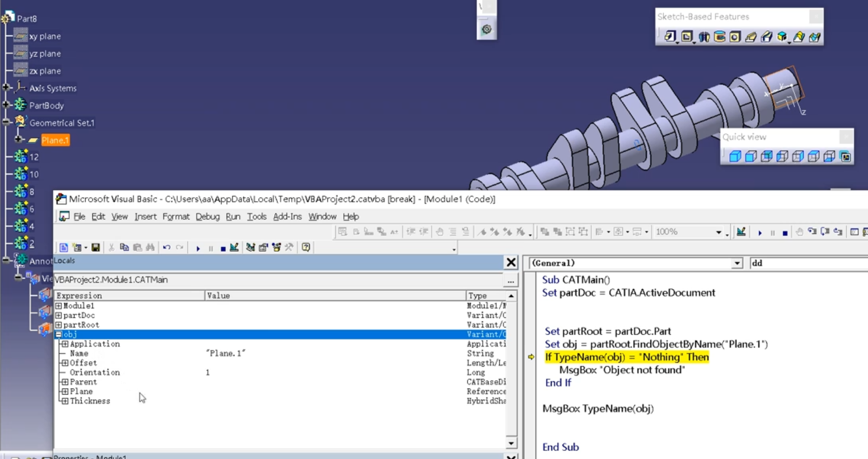868x459 pixels.
Task: Click the Copy icon in VBA toolbar
Action: coord(124,247)
